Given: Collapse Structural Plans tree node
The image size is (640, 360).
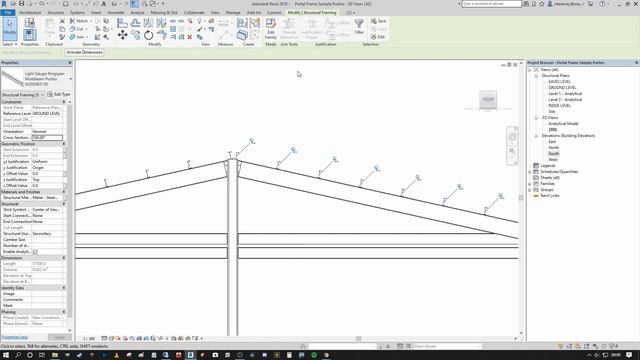Looking at the screenshot, I should [536, 76].
